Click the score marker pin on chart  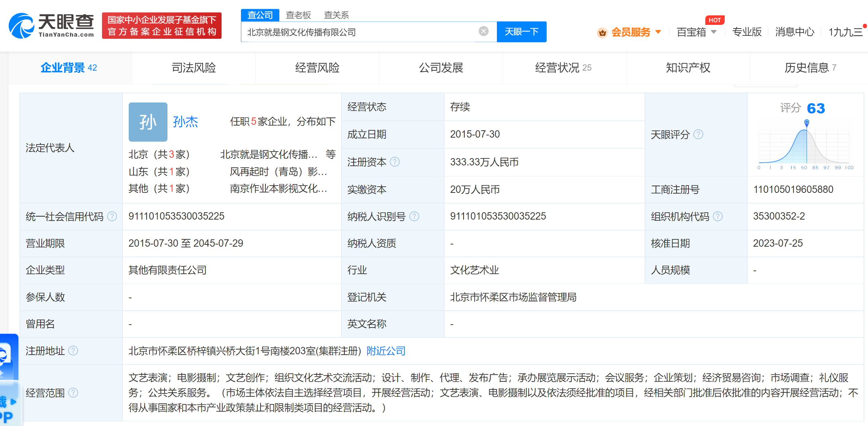[807, 123]
